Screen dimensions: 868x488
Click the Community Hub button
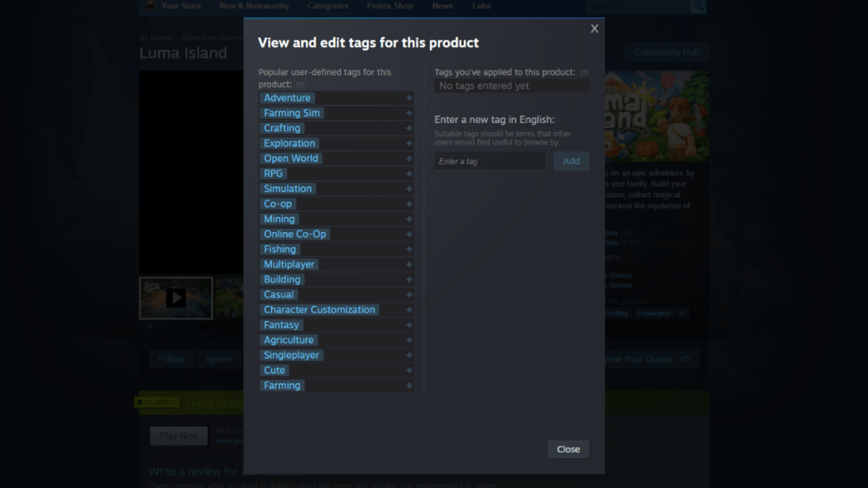pos(666,52)
